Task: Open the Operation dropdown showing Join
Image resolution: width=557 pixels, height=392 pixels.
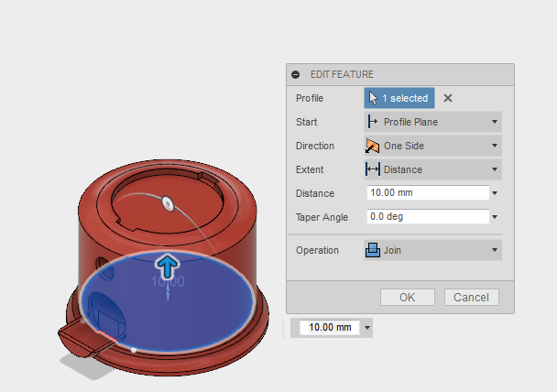Action: 432,250
